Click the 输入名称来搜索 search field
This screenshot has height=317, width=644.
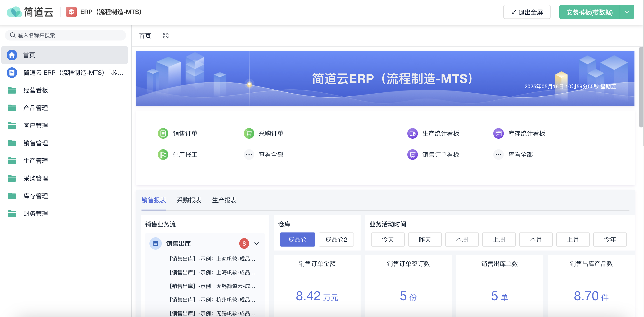(65, 35)
